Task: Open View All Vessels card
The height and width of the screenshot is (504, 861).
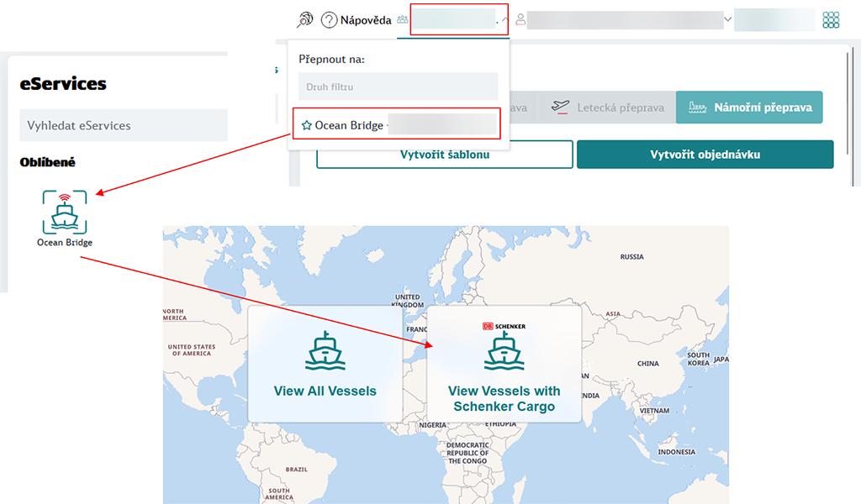Action: tap(325, 365)
